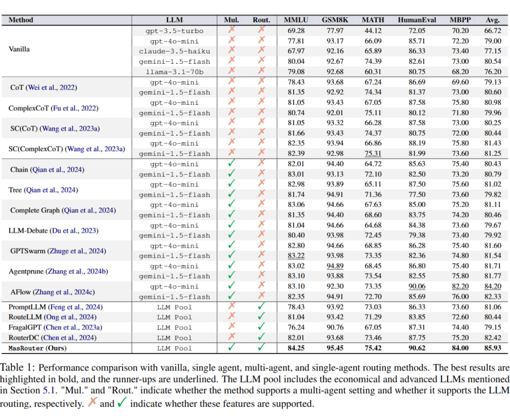
Task: Open the Ong et al., 2024 citation
Action: pos(69,317)
